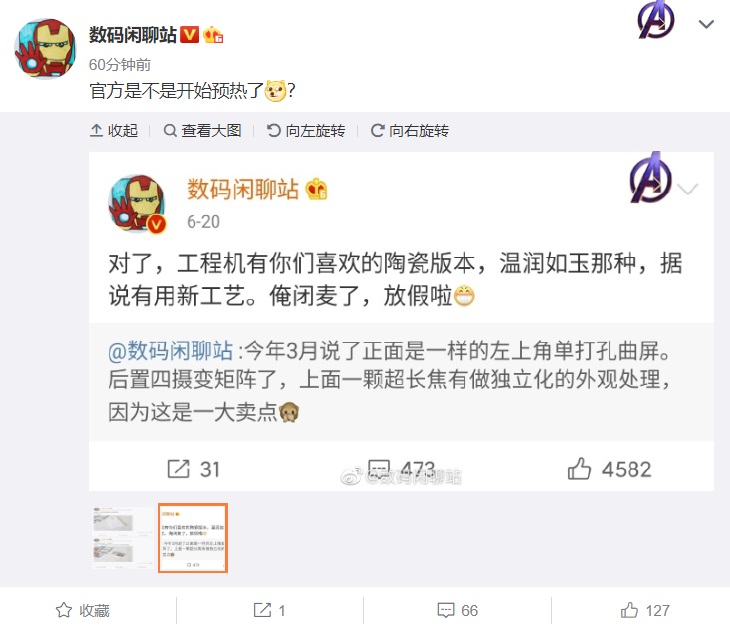The height and width of the screenshot is (629, 730).
Task: Open 查看大图 to view large image
Action: (203, 131)
